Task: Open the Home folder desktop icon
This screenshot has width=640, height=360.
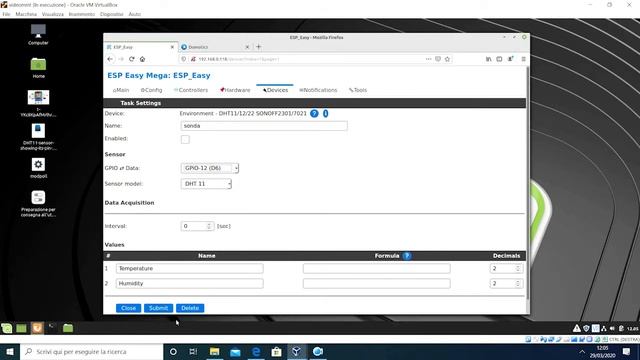Action: pos(38,68)
